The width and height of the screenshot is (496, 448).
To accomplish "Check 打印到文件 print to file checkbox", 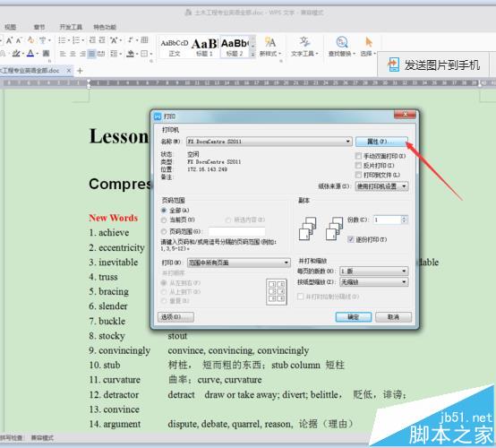I will click(358, 175).
